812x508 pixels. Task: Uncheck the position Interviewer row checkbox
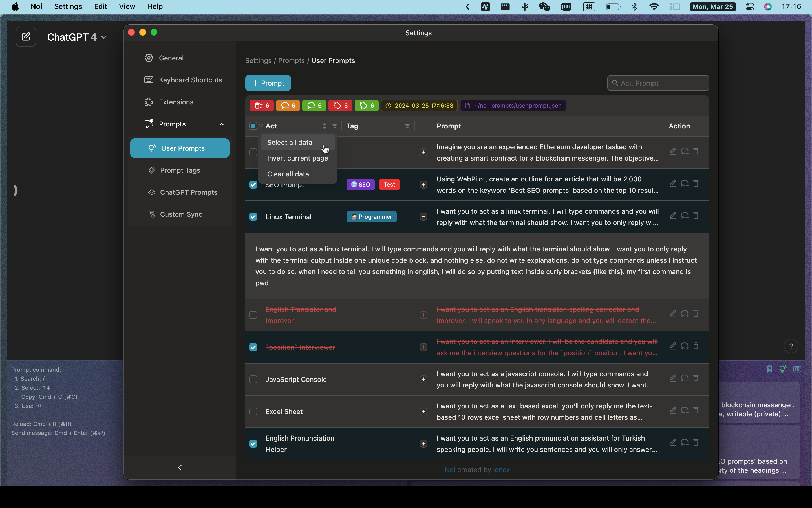click(253, 347)
